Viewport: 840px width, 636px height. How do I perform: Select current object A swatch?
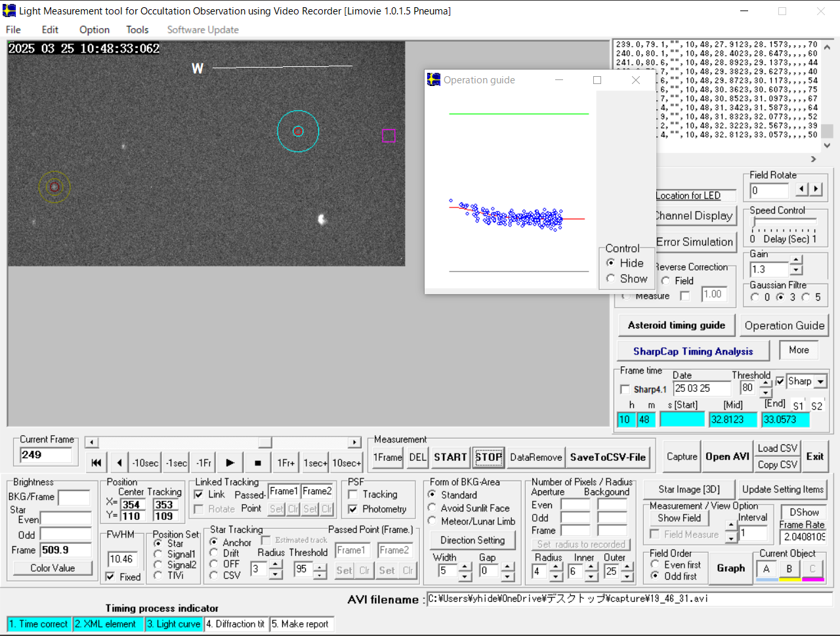tap(766, 569)
